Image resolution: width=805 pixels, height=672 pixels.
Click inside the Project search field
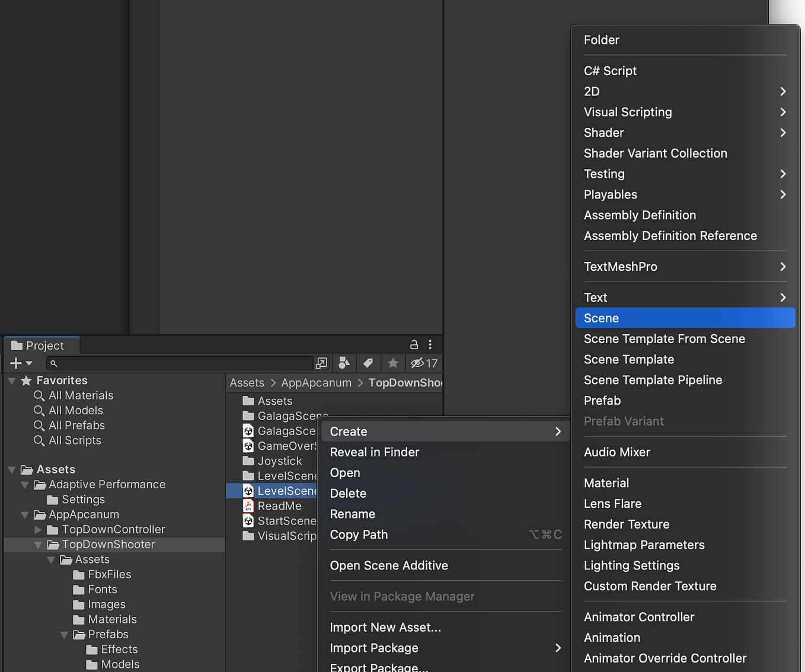(178, 363)
